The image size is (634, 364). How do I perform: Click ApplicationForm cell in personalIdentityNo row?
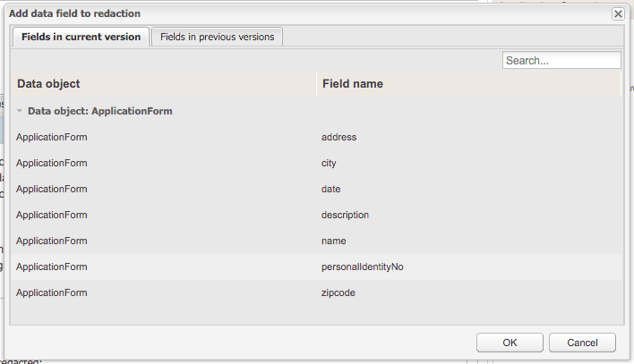pos(52,267)
